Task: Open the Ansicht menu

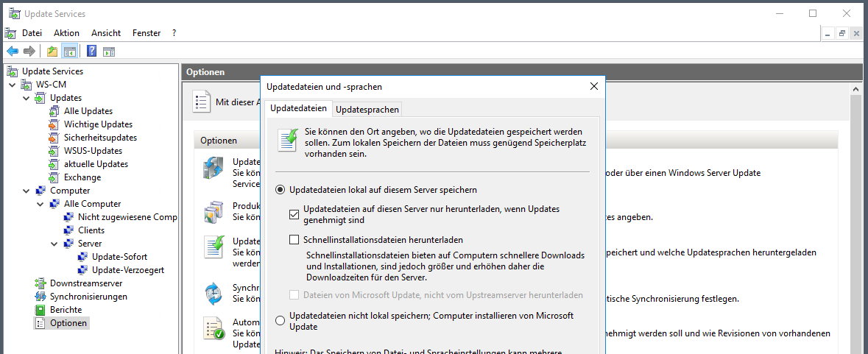Action: (106, 33)
